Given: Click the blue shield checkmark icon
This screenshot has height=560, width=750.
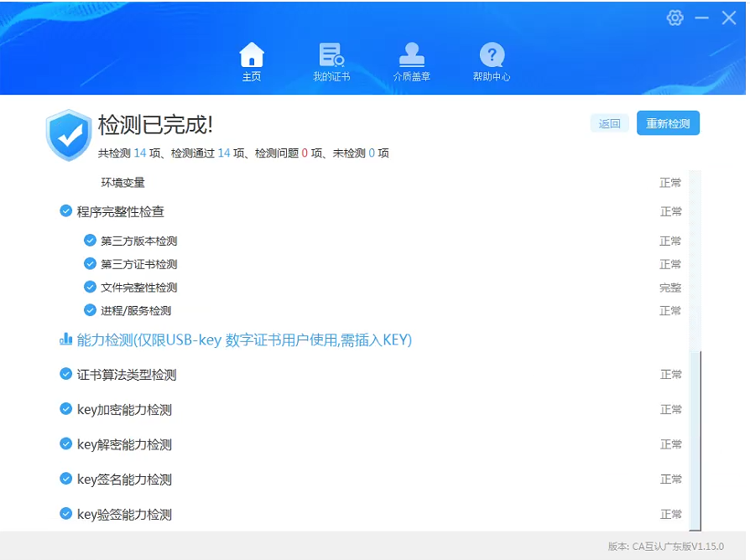Looking at the screenshot, I should click(x=69, y=135).
